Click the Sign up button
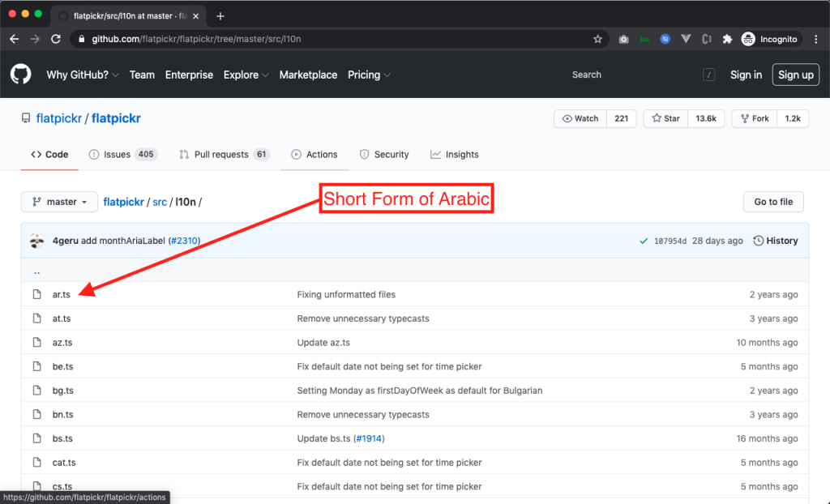 click(x=796, y=75)
